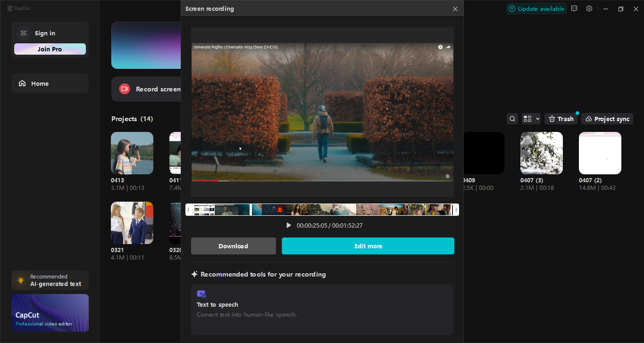Open the Trash
Image resolution: width=644 pixels, height=343 pixels.
coord(560,119)
